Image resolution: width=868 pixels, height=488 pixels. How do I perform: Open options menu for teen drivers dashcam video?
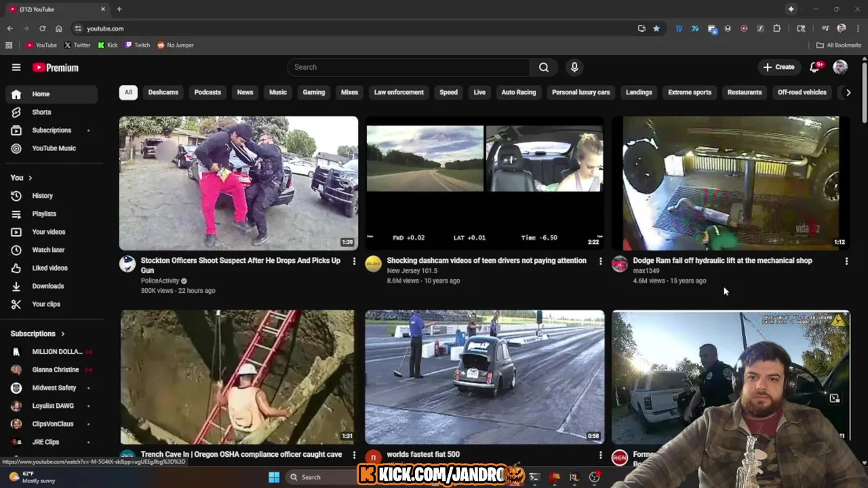tap(600, 261)
